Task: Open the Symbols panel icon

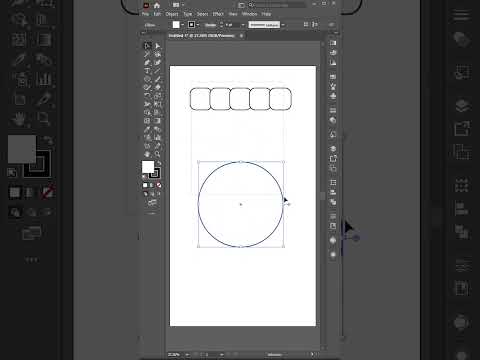Action: [x=333, y=96]
